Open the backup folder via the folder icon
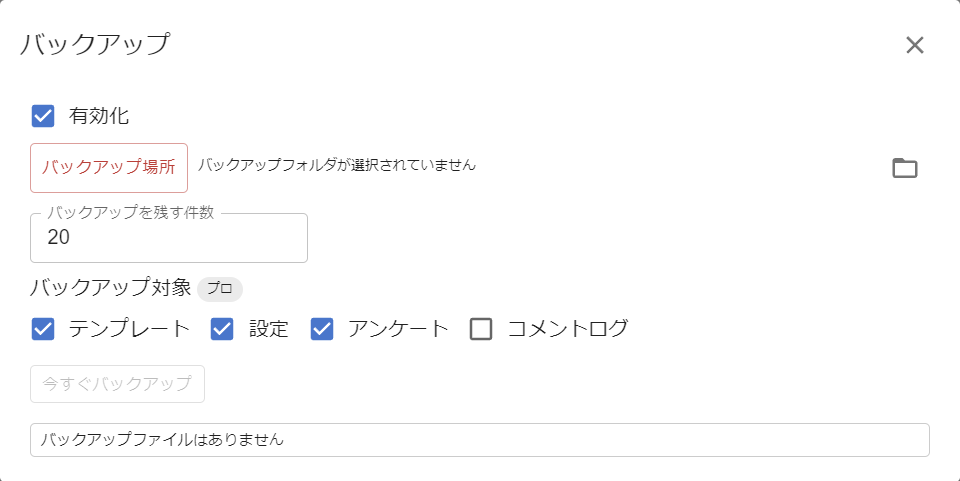960x481 pixels. tap(904, 168)
